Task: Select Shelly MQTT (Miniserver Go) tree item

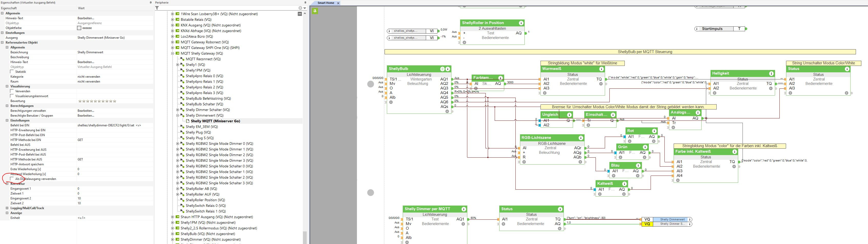Action: point(215,121)
